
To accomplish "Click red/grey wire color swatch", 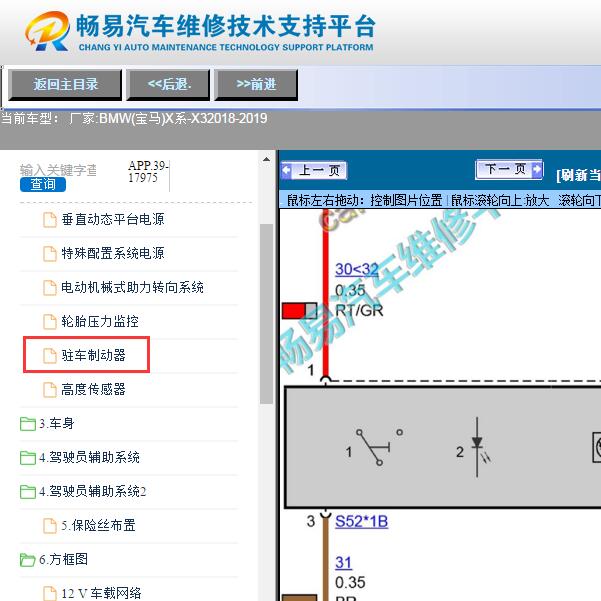I will click(300, 311).
